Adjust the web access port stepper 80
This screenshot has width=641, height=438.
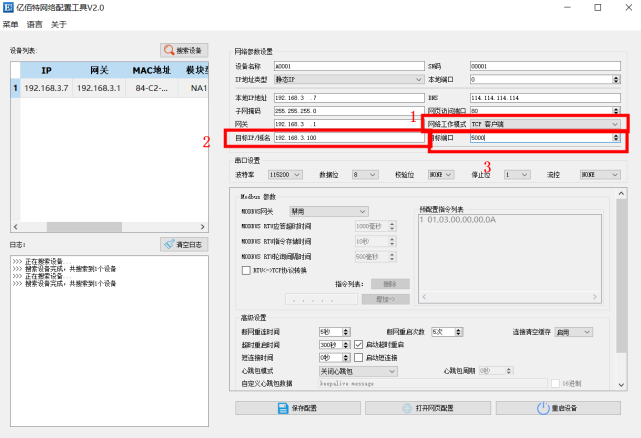(616, 111)
